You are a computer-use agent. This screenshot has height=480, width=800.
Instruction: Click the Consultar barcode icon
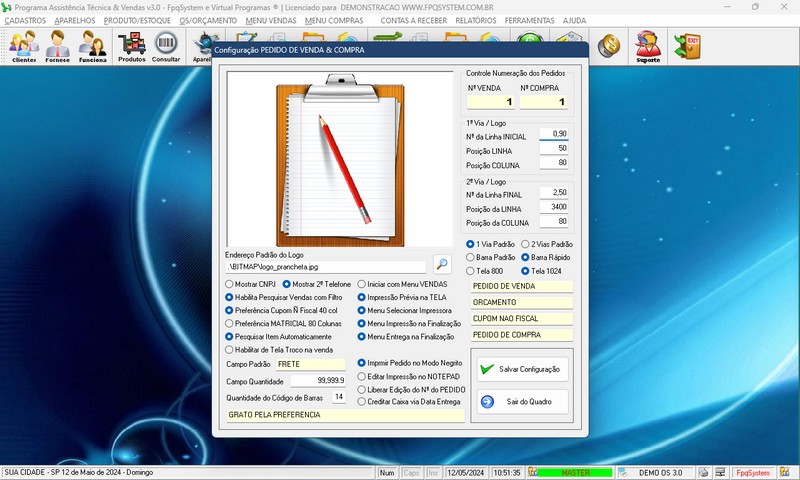[x=166, y=46]
